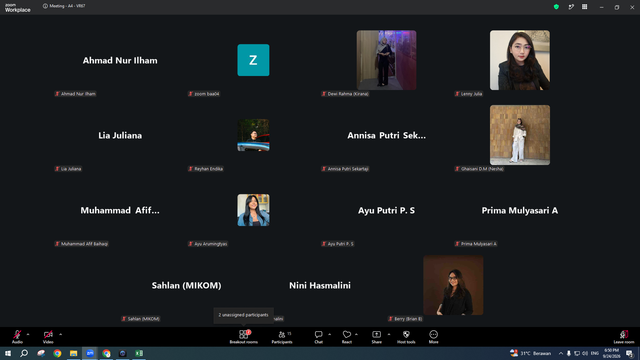Start screen Share
This screenshot has width=640, height=360.
tap(376, 336)
